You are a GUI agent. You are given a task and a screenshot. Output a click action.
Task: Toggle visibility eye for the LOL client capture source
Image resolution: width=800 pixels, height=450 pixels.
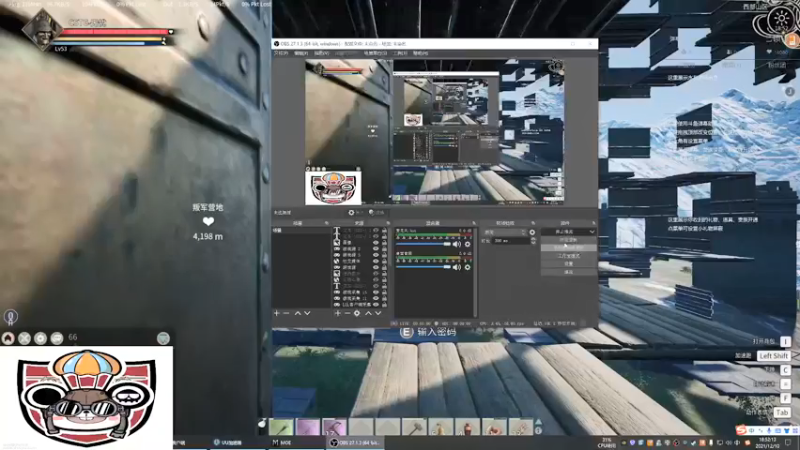point(376,304)
